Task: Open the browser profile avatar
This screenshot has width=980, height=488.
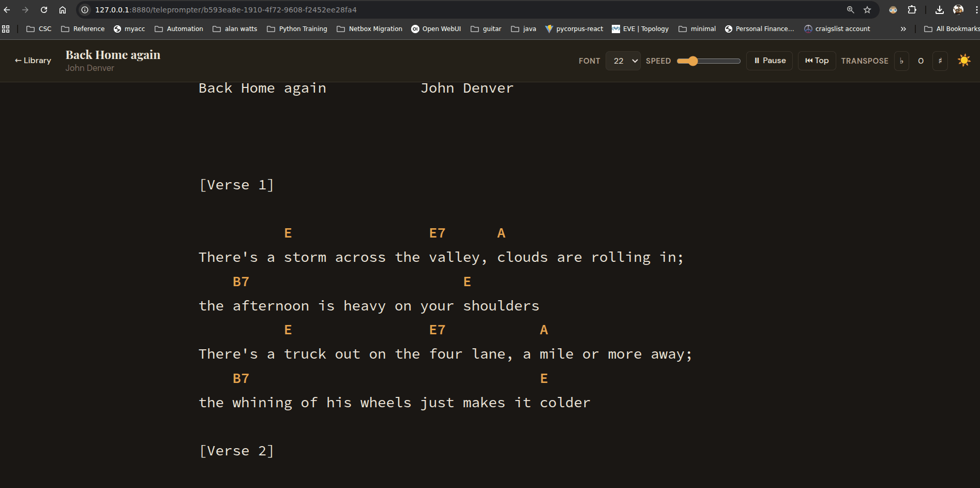Action: [x=958, y=10]
